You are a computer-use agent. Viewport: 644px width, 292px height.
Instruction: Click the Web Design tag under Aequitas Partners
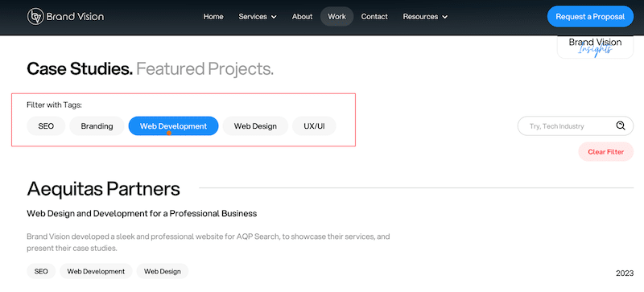coord(163,271)
